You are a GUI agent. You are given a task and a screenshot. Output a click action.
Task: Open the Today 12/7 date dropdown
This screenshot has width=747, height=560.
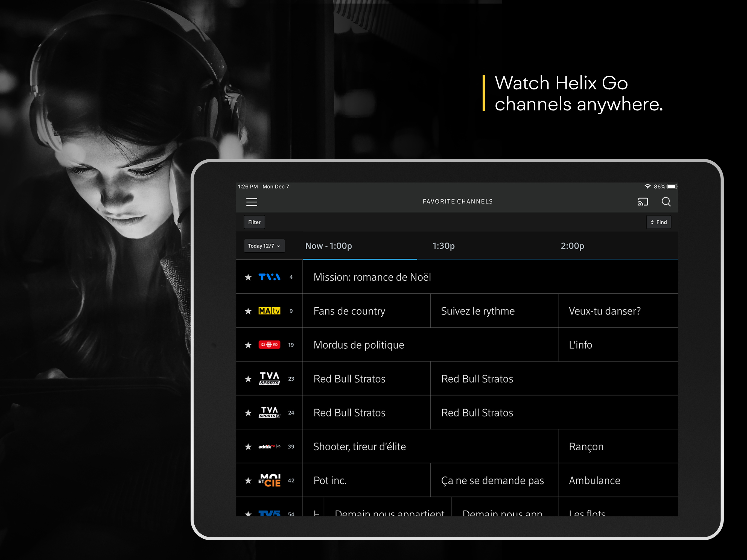click(264, 246)
